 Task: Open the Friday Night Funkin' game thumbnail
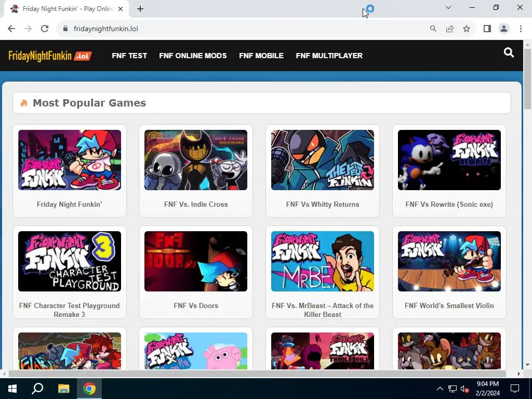(70, 160)
